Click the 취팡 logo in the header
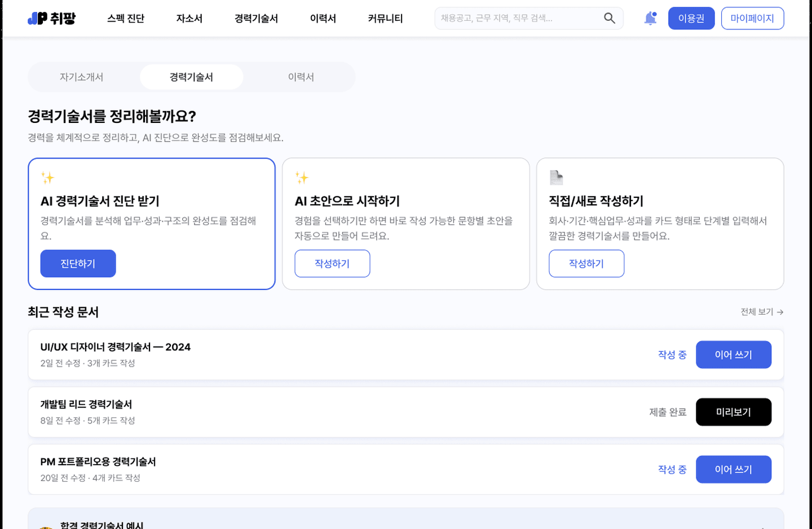This screenshot has width=812, height=529. [52, 19]
